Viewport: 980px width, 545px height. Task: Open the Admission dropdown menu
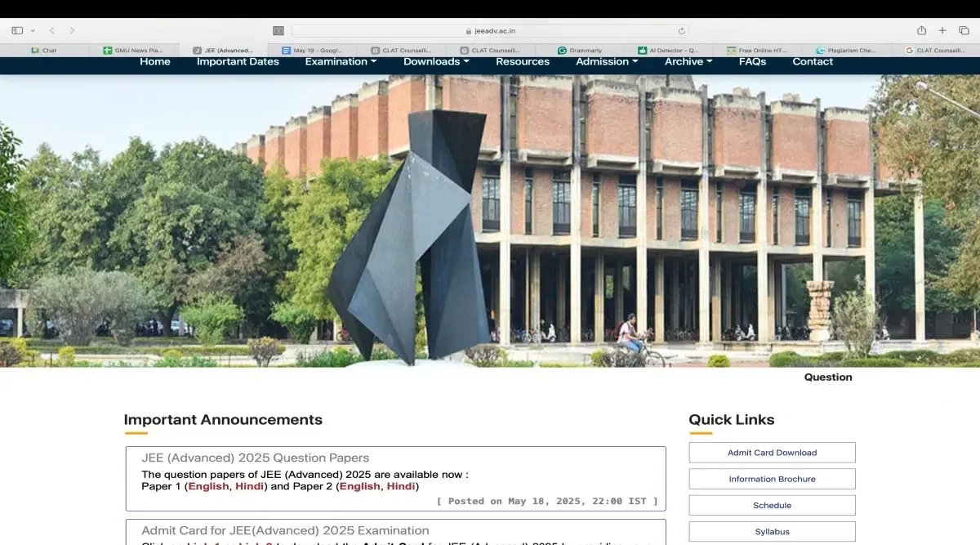coord(607,61)
